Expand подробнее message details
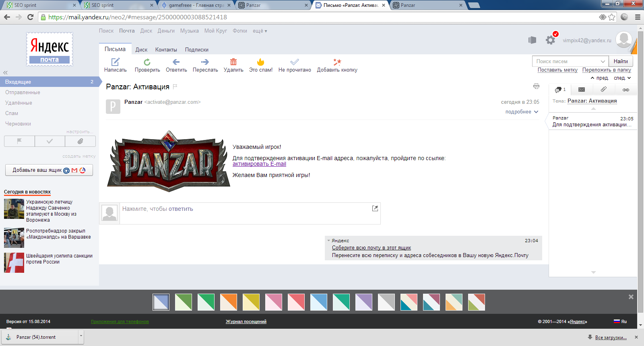644x346 pixels. coord(522,112)
